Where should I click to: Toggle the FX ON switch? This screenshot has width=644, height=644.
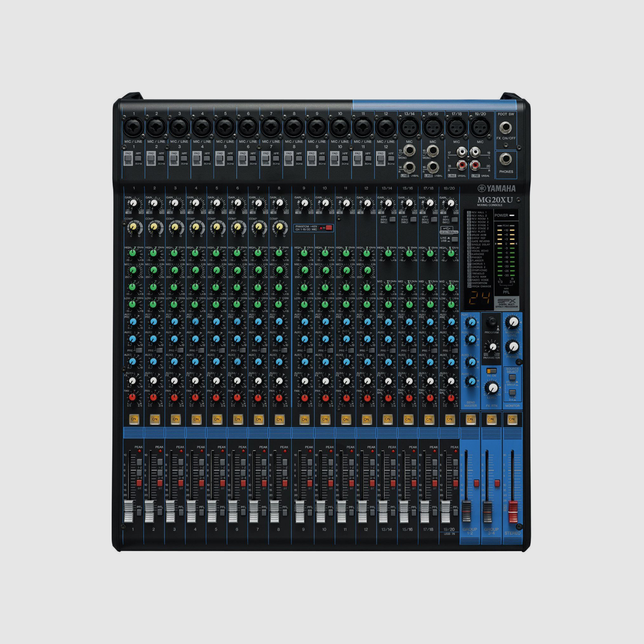[492, 371]
